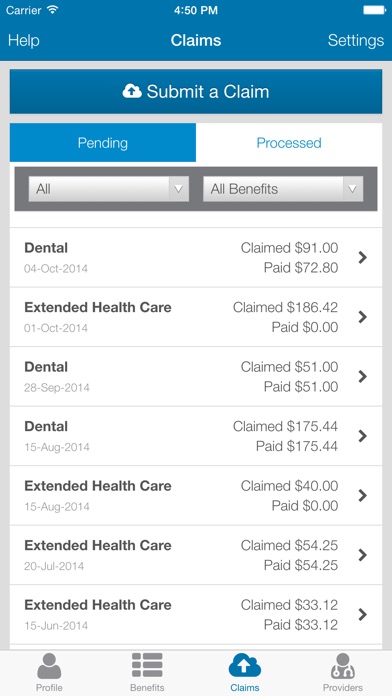Open the Help link
The image size is (392, 696).
pyautogui.click(x=24, y=40)
